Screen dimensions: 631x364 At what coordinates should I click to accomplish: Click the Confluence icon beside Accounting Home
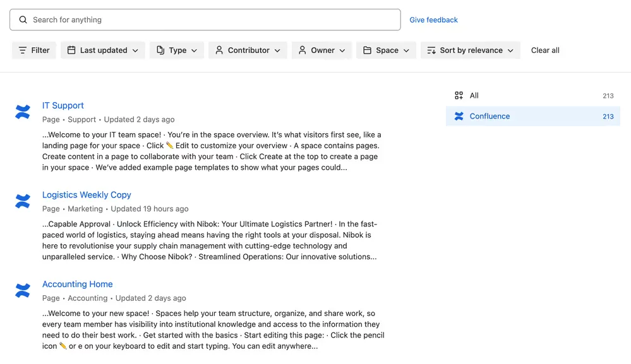pyautogui.click(x=23, y=290)
